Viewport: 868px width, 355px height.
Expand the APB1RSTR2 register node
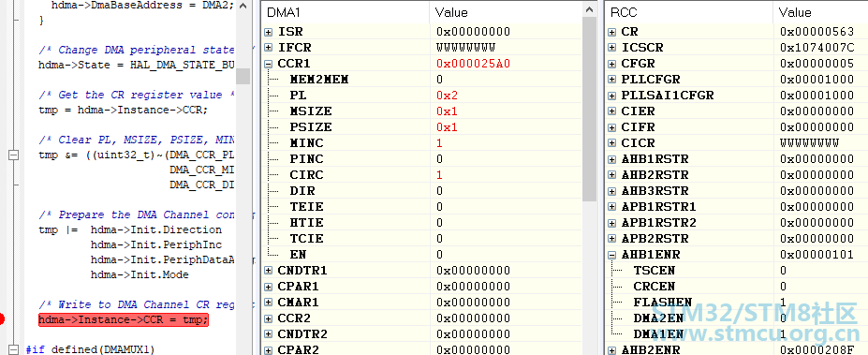coord(611,223)
